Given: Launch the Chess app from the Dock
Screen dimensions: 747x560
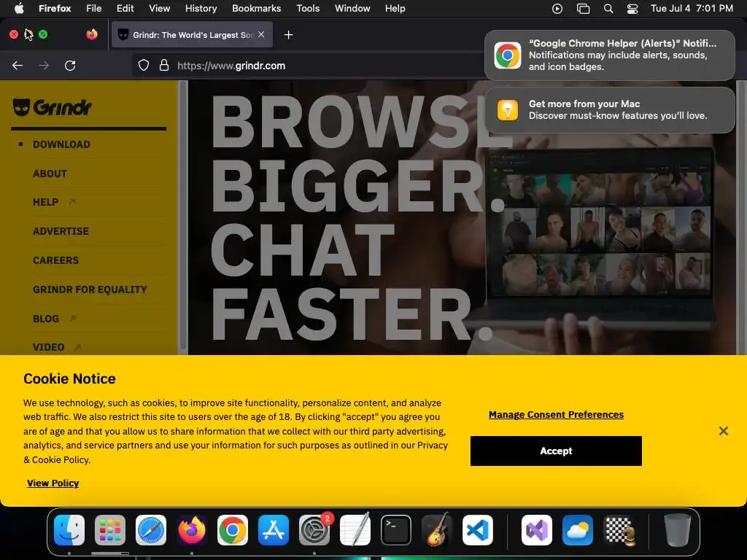Looking at the screenshot, I should coord(619,530).
